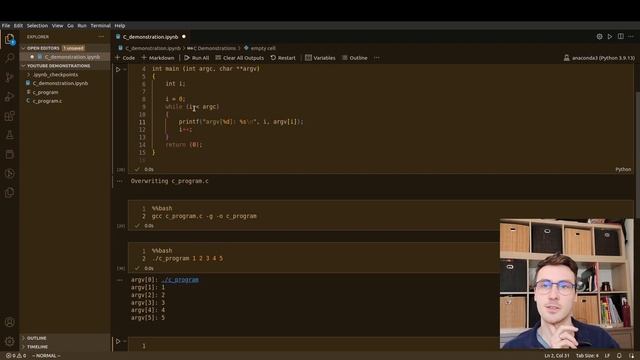Open output options dots beside argv output
The image size is (640, 360).
(x=120, y=280)
